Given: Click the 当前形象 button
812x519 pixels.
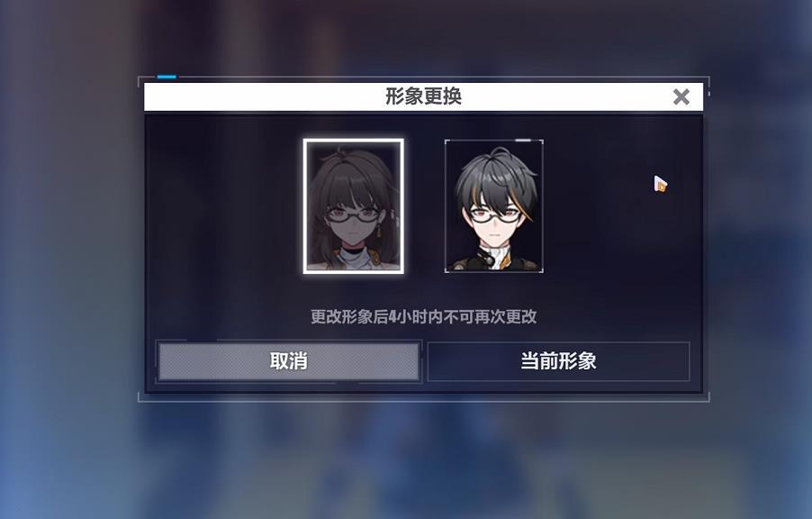Looking at the screenshot, I should [558, 360].
